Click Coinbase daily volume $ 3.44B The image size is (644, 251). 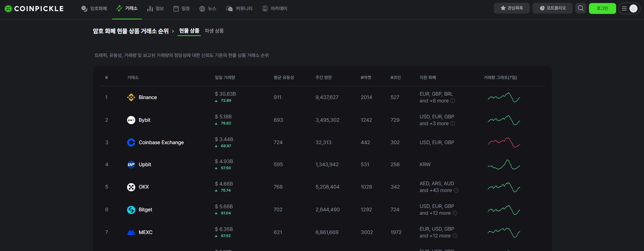[224, 139]
